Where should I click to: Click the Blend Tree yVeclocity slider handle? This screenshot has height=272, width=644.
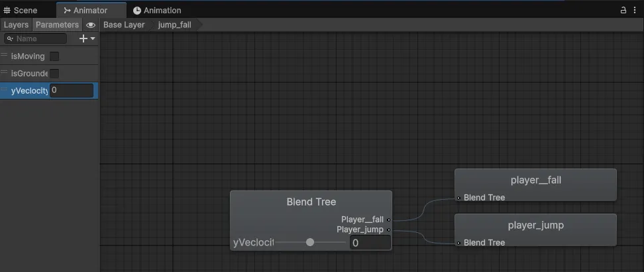tap(310, 242)
